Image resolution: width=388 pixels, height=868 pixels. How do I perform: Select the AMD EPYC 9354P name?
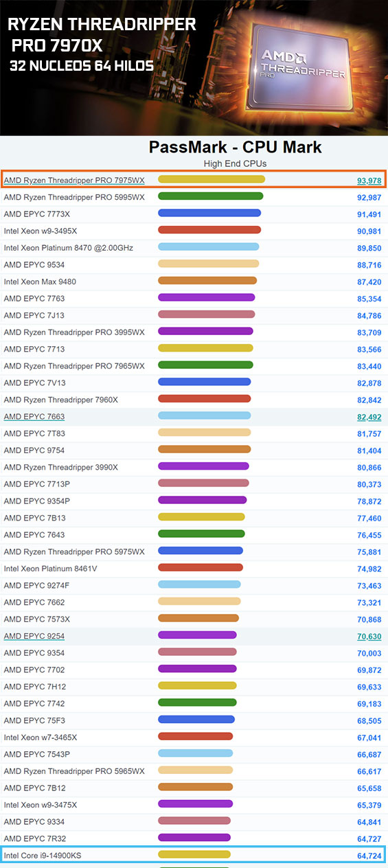point(37,501)
